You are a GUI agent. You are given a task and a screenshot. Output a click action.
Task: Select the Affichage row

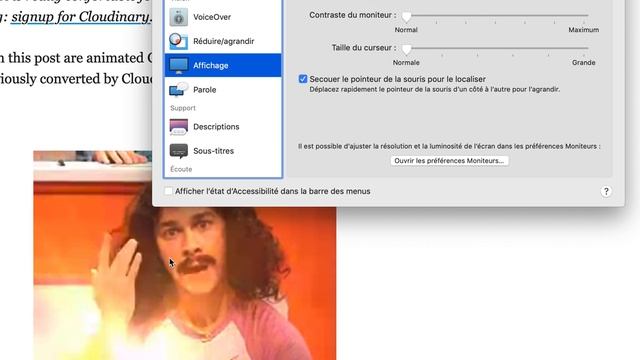(223, 65)
